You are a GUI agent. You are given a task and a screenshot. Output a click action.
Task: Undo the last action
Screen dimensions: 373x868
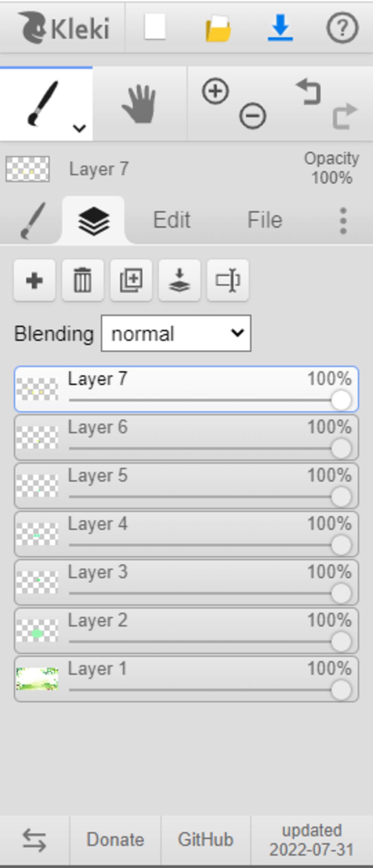tap(309, 92)
